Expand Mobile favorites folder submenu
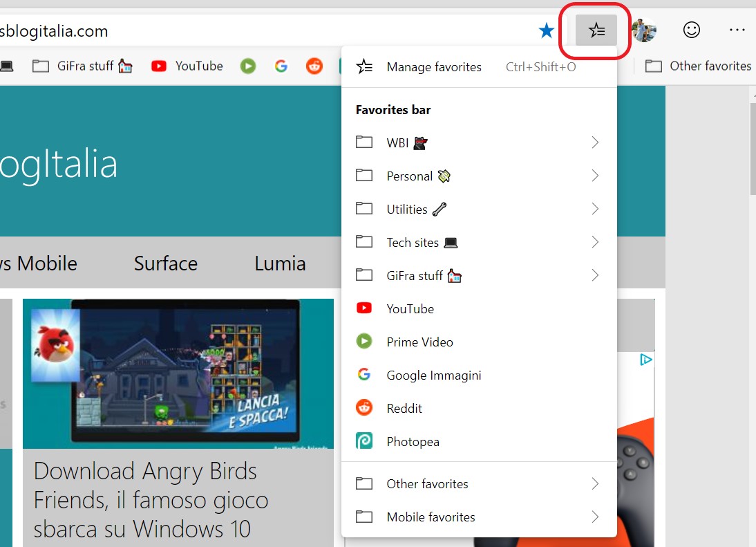The image size is (756, 547). [x=480, y=517]
